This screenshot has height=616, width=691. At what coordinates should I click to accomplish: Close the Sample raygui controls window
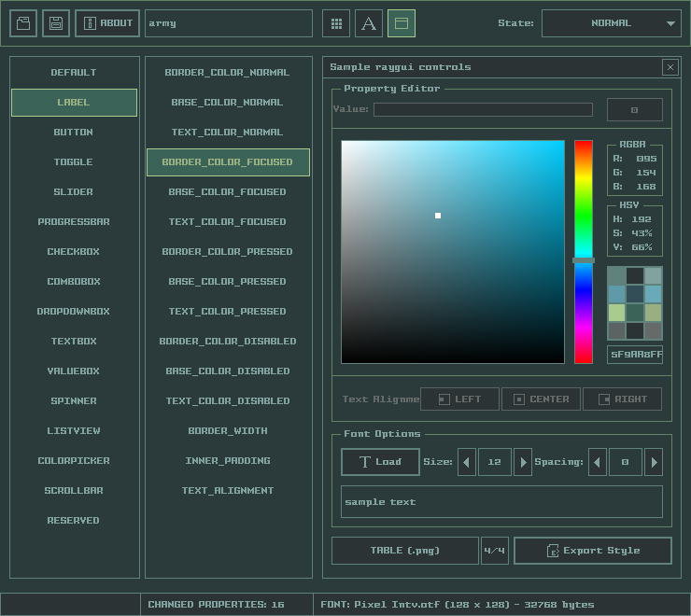tap(670, 67)
